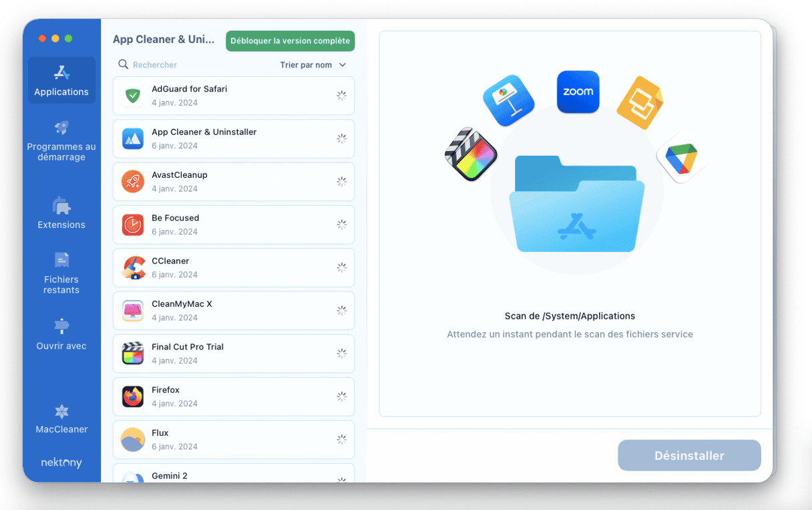Click the 6 janv. 2024 date under Be Focused

[x=174, y=232]
